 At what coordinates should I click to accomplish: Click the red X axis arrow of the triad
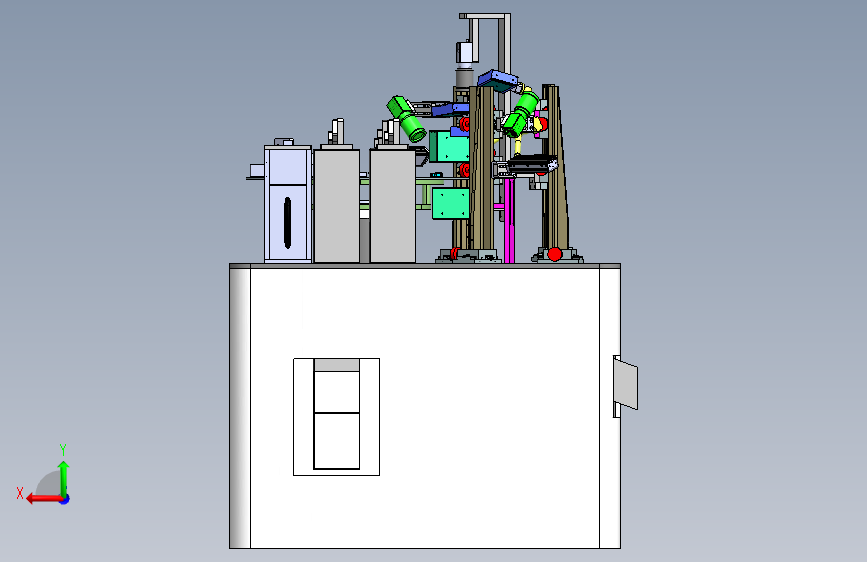click(44, 499)
